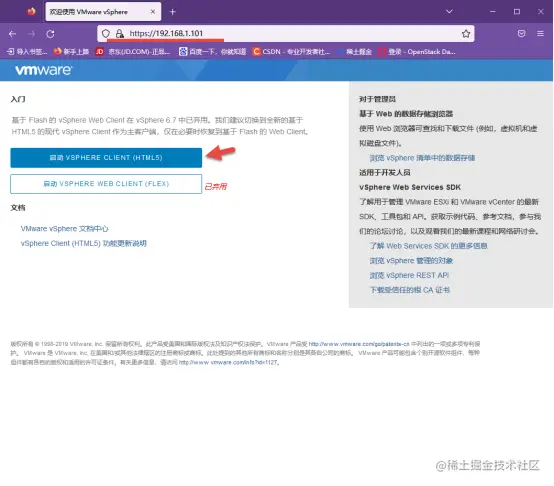Click the 入门 heading text

(x=18, y=99)
